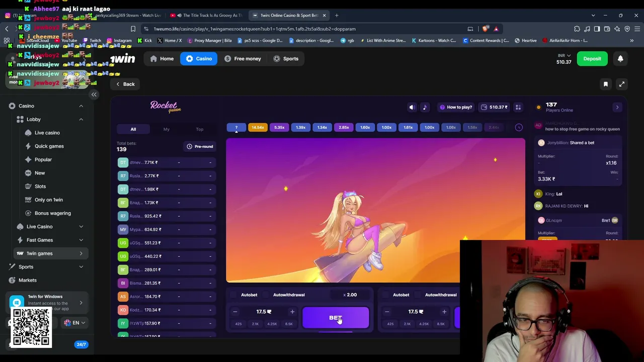The image size is (644, 362).
Task: Collapse the left sidebar
Action: (94, 95)
